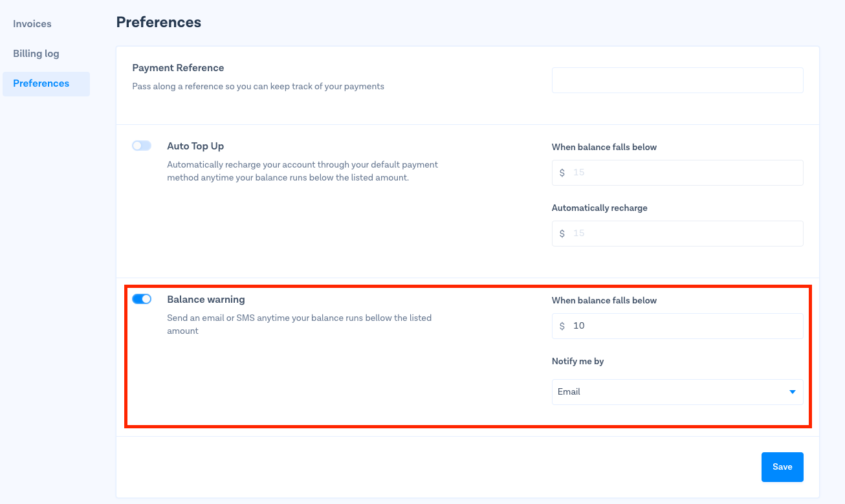Go to Billing log section
Viewport: 845px width, 504px height.
pyautogui.click(x=36, y=54)
